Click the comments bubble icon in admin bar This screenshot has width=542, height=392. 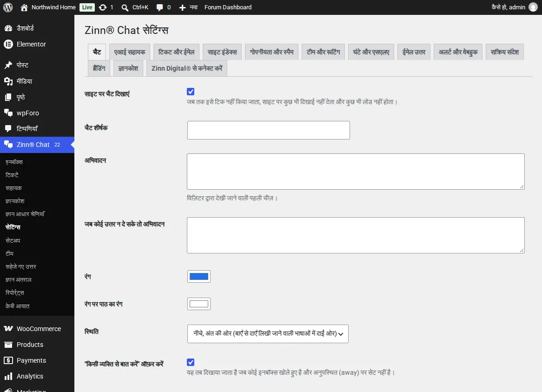click(159, 7)
